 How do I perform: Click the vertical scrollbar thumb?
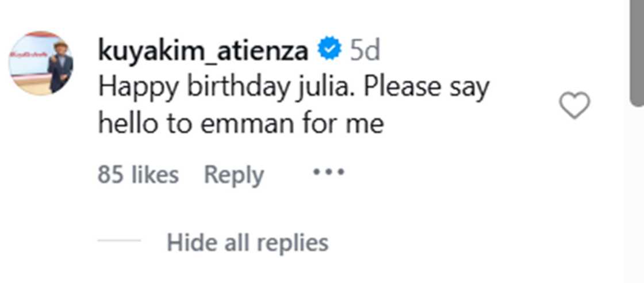point(636,52)
